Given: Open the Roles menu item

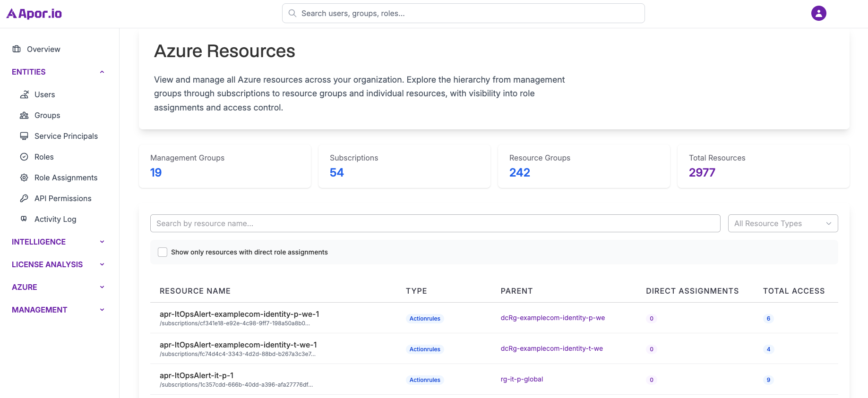Looking at the screenshot, I should 44,157.
